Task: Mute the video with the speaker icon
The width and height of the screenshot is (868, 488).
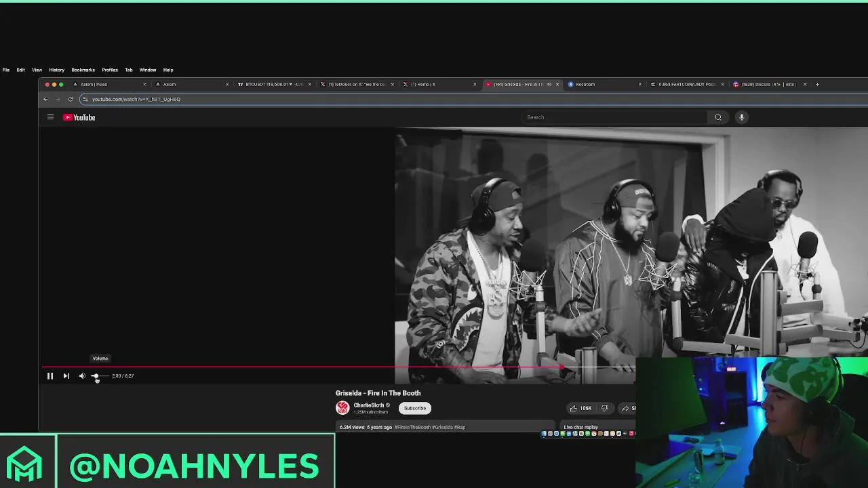Action: click(82, 375)
